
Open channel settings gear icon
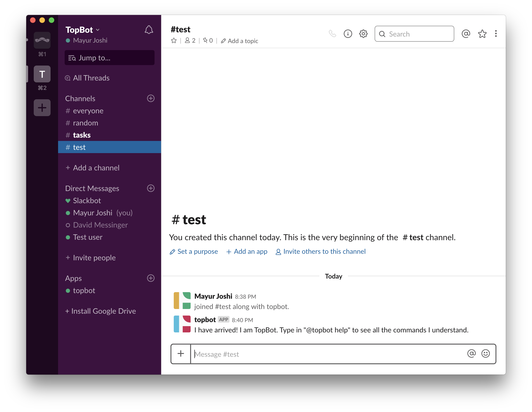tap(363, 34)
